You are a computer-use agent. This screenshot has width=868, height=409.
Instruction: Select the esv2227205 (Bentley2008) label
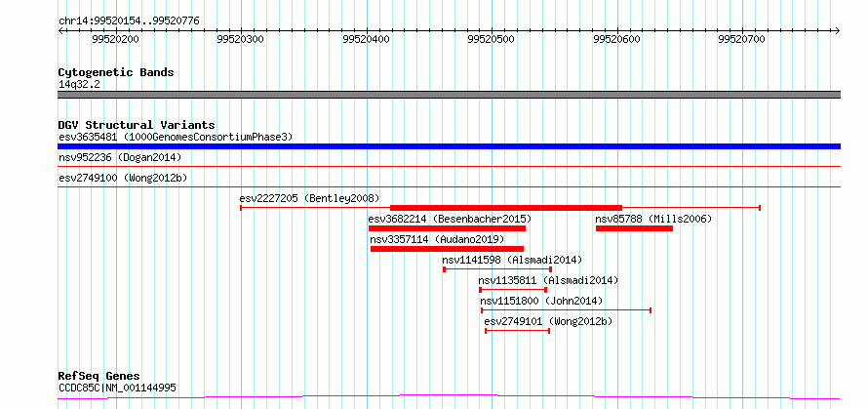coord(309,198)
